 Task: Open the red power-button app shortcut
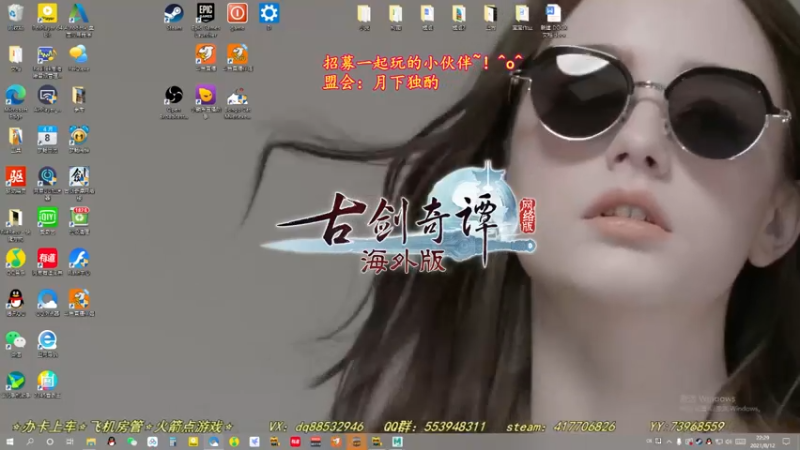[x=237, y=14]
